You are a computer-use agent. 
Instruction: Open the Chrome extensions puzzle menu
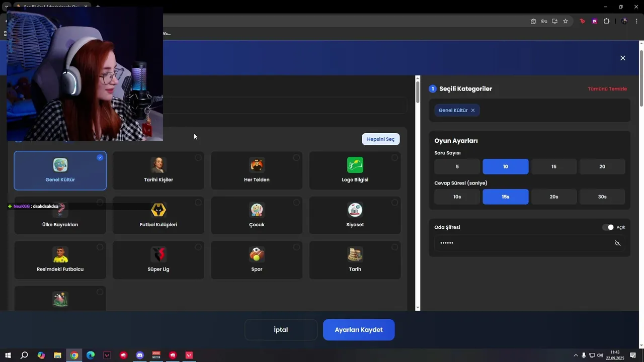606,21
